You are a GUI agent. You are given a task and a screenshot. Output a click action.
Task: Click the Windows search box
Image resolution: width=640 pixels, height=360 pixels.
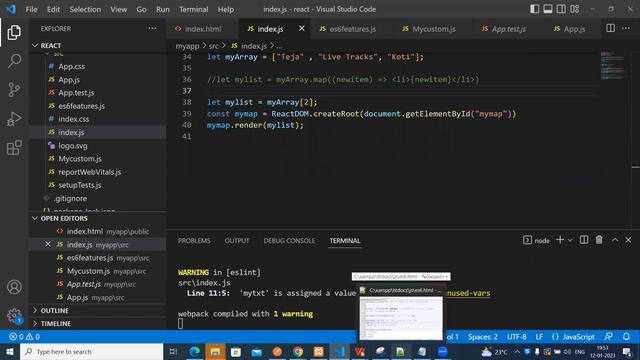point(92,351)
